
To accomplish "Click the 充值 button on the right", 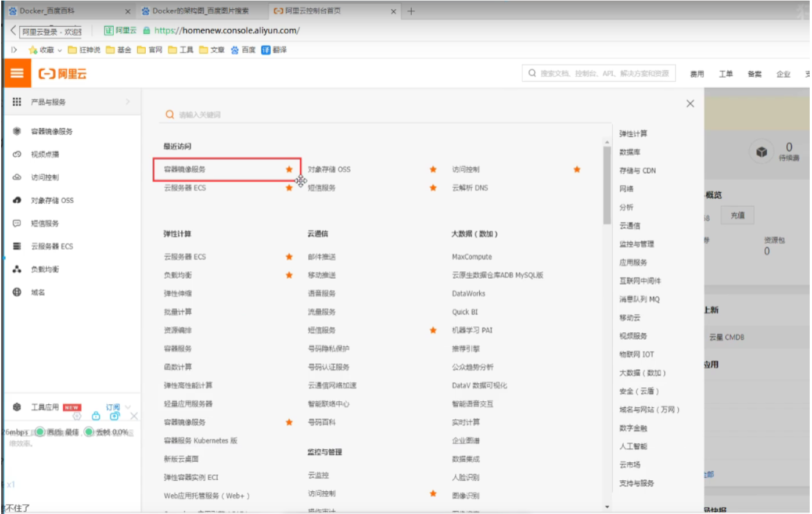I will 738,215.
